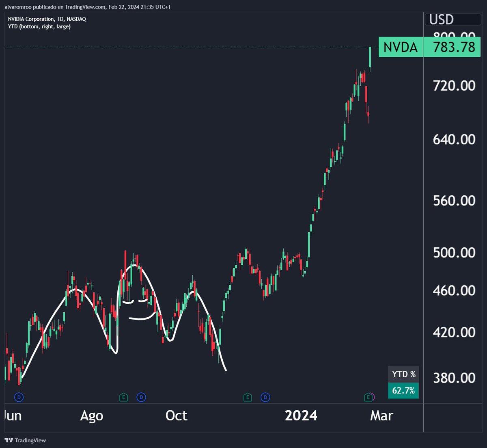Screen dimensions: 487x448
Task: Click the NVIDIA Corporation, 1D, NASDAQ title
Action: coord(47,19)
